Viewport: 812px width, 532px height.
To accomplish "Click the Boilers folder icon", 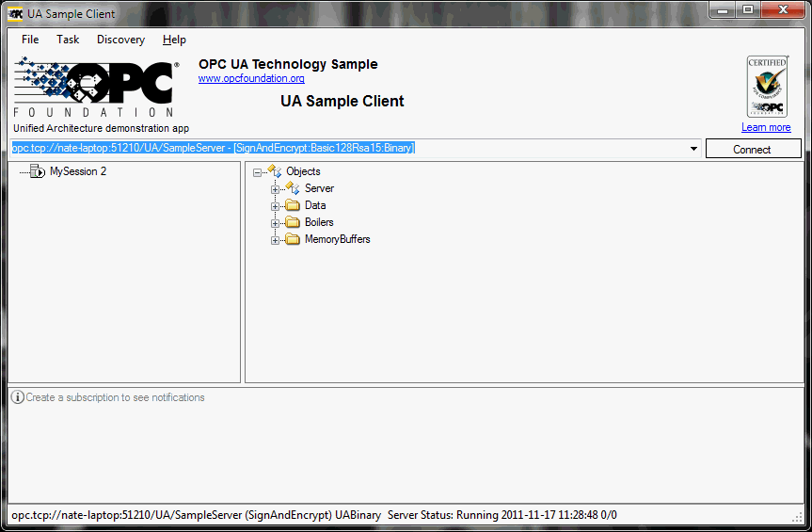I will point(293,223).
